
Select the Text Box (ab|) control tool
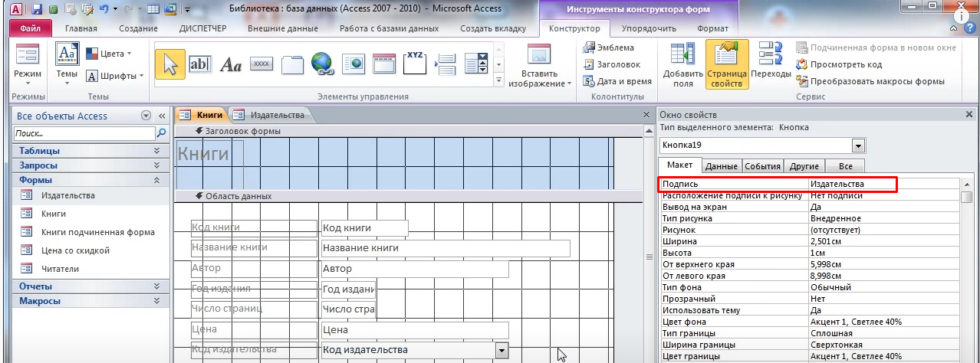[x=200, y=65]
